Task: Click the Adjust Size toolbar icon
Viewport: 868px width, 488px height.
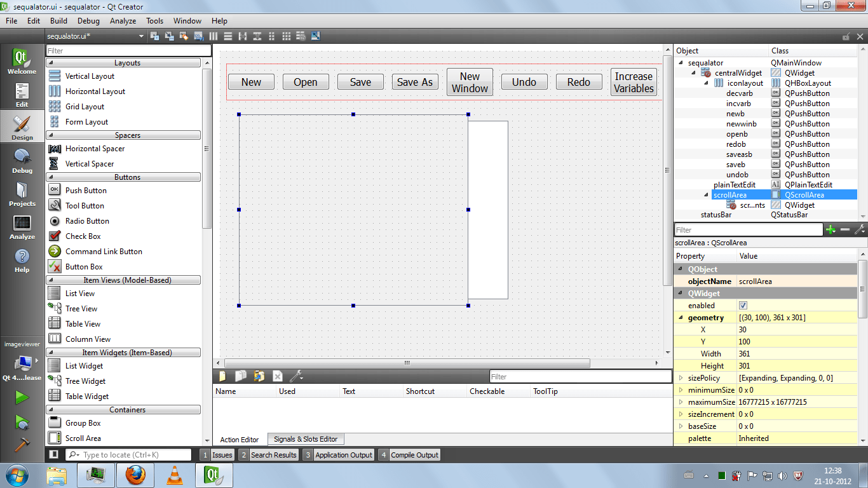Action: point(315,36)
